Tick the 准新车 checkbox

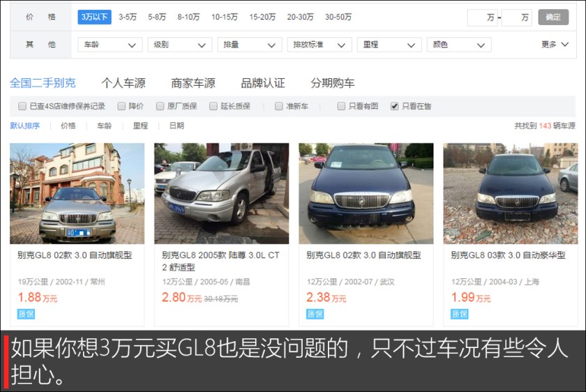[279, 107]
